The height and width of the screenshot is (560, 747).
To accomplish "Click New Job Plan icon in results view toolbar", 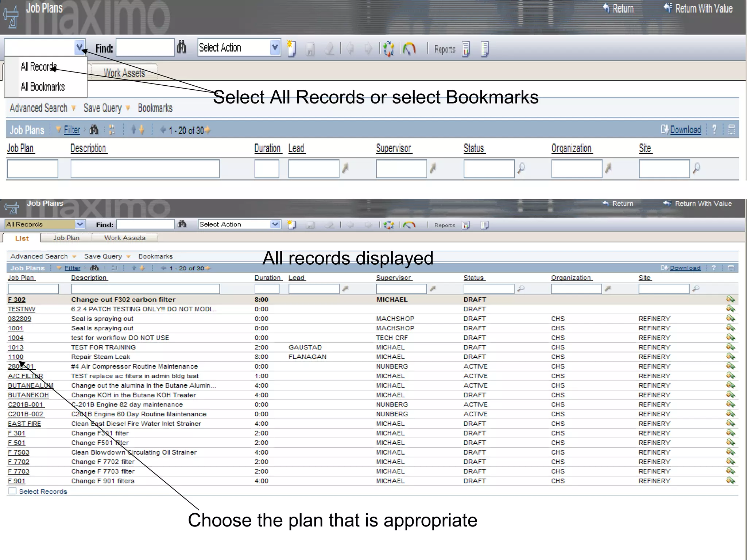I will [291, 225].
